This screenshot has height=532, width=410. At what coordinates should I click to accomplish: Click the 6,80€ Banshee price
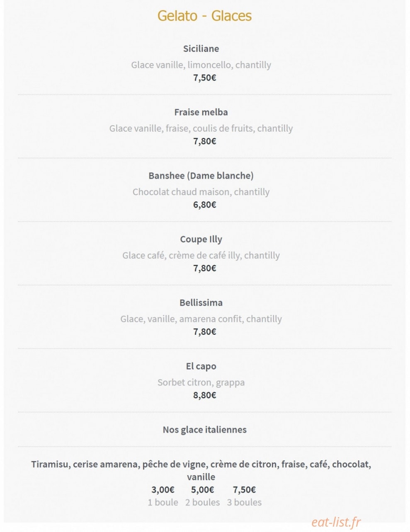coord(204,205)
